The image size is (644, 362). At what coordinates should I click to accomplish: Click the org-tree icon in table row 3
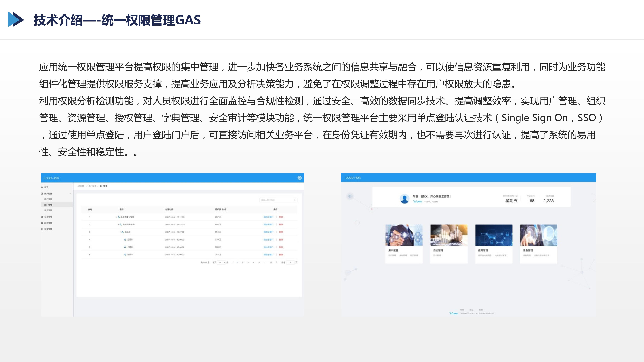(x=123, y=232)
